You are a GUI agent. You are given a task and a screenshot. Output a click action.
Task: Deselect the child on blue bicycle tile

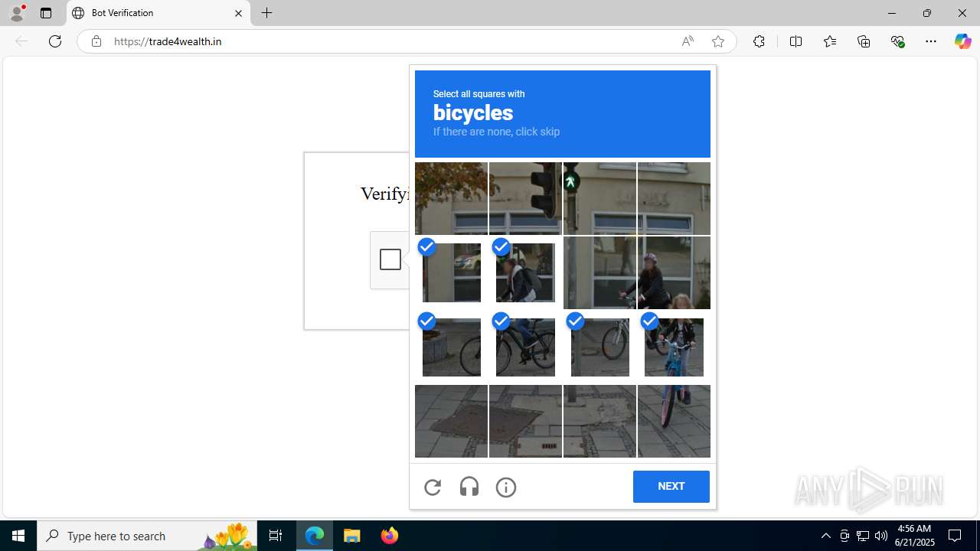(x=674, y=347)
